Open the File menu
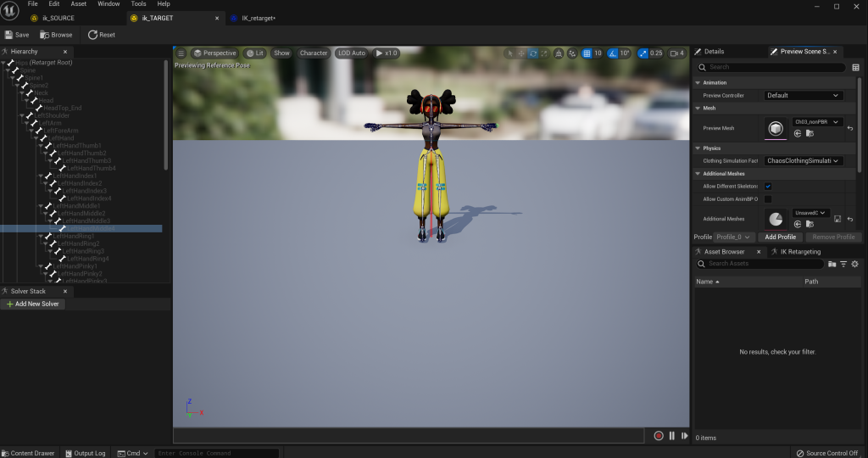The height and width of the screenshot is (458, 868). (33, 4)
